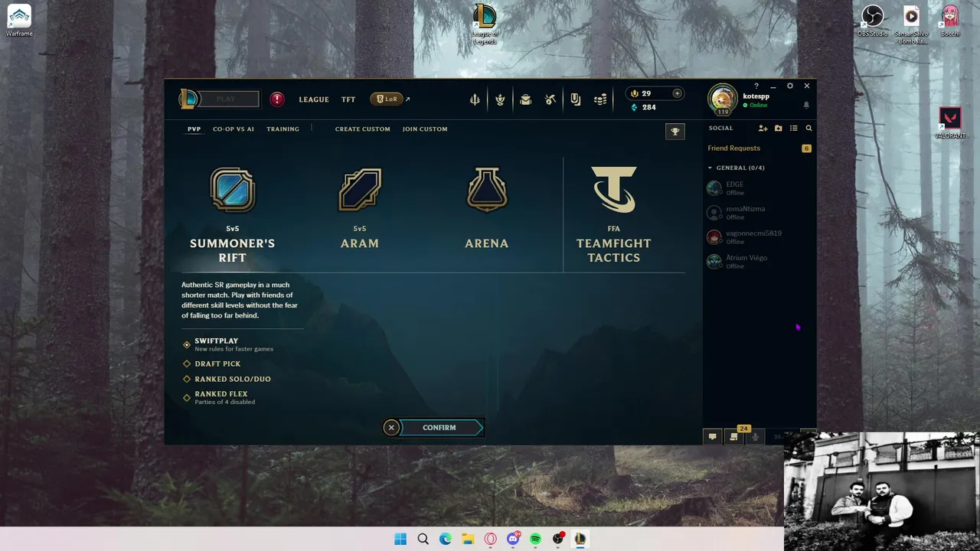Open OBS Studio desktop shortcut

pyautogui.click(x=872, y=21)
